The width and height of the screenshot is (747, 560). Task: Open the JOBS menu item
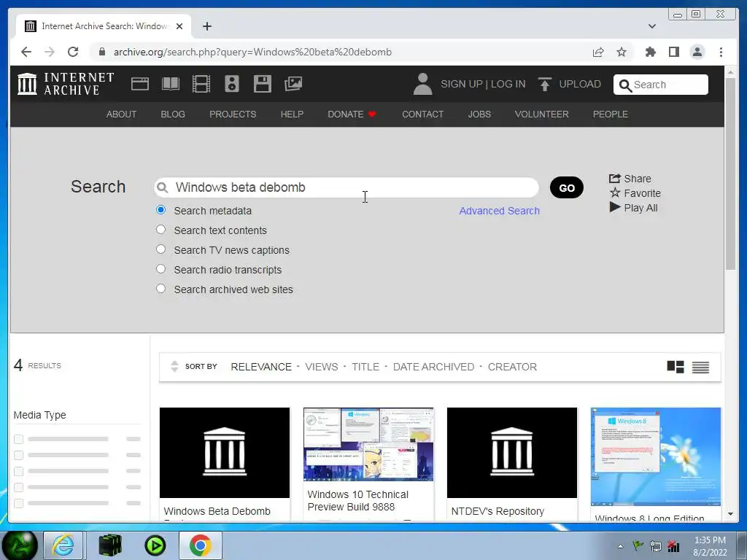479,114
